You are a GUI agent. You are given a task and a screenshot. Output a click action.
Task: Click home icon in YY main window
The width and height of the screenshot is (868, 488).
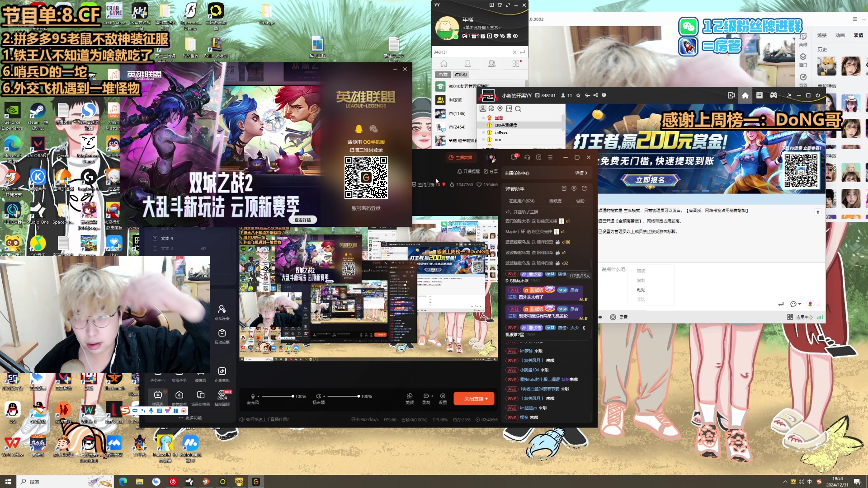444,64
